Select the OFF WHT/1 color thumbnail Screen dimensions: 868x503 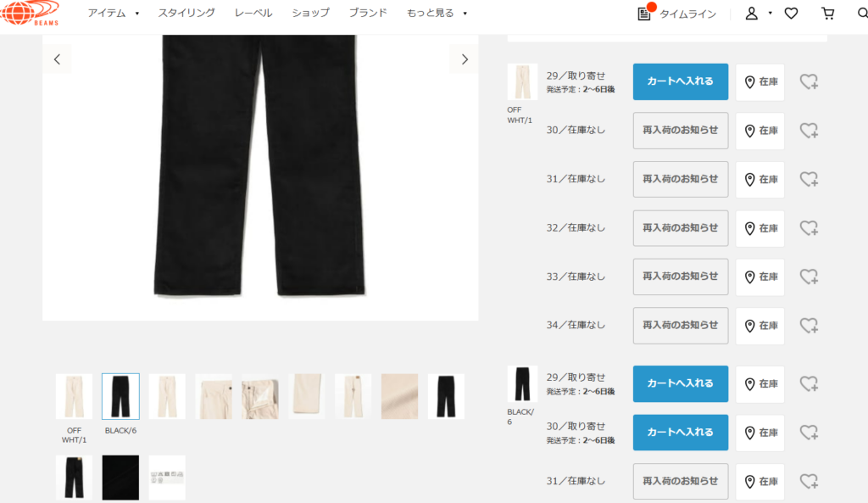point(75,397)
